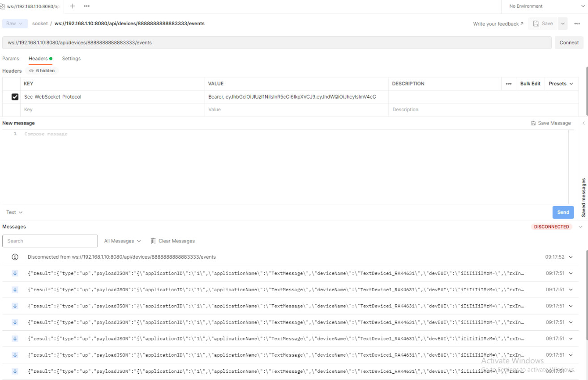Viewport: 588px width, 380px height.
Task: Click the incoming message arrow on the first message
Action: 14,273
